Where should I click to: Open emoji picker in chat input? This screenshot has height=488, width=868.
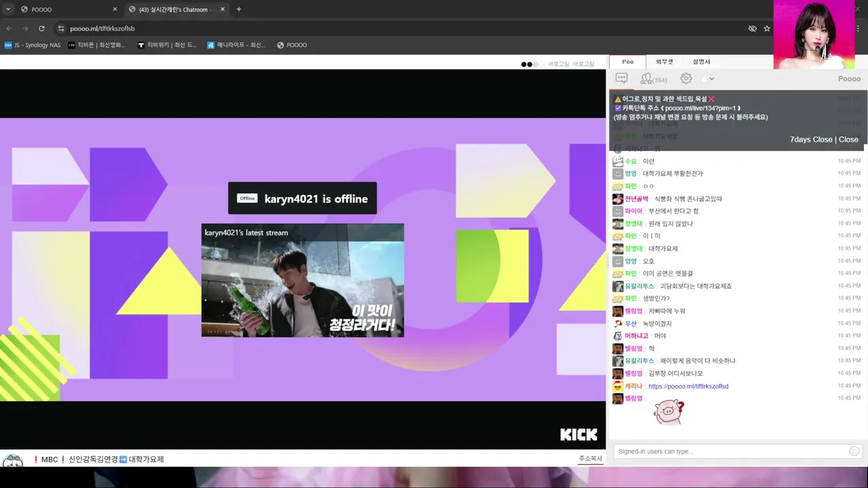pos(854,451)
